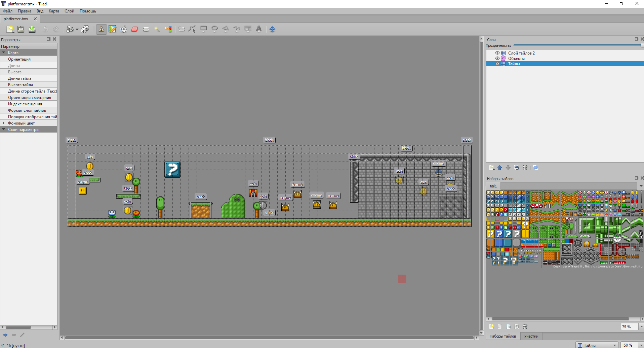Viewport: 644px width, 348px height.
Task: Open the command dropdown arrow beside gears
Action: click(x=77, y=29)
